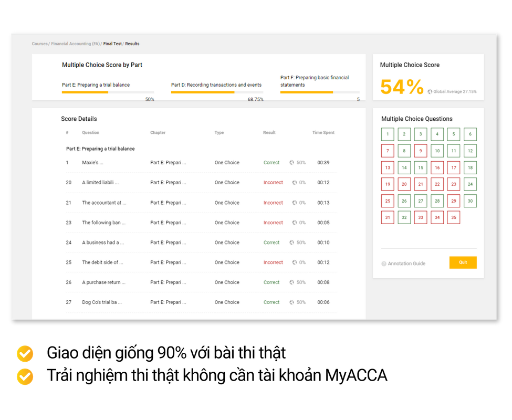Screen dimensions: 512x420
Task: Select question 9 box
Action: point(421,151)
